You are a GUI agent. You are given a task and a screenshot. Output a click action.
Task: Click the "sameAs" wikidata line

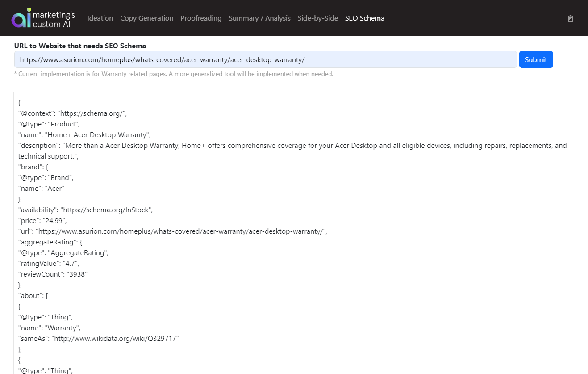pyautogui.click(x=98, y=339)
